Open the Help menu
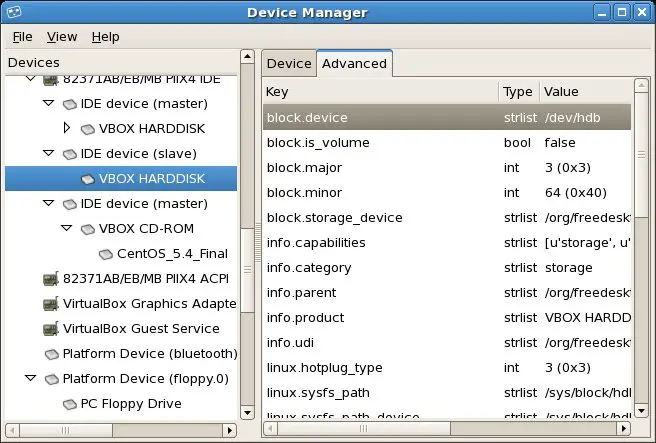This screenshot has height=443, width=656. (105, 37)
